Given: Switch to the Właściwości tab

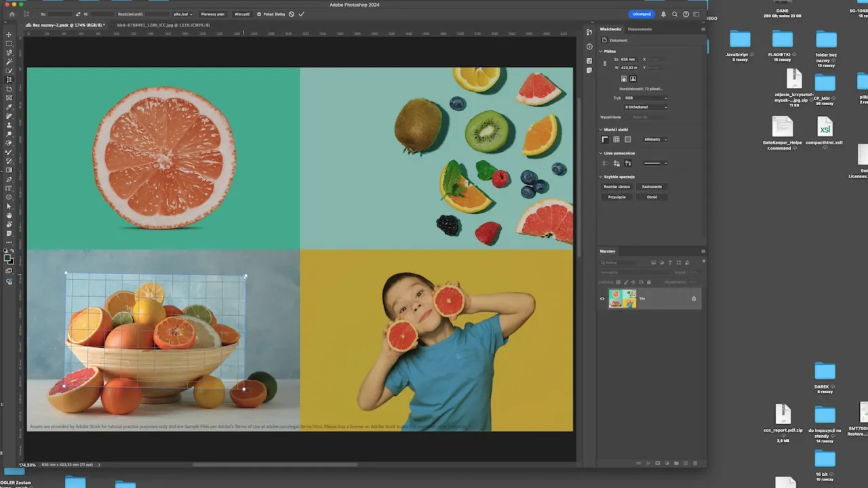Looking at the screenshot, I should coord(610,29).
